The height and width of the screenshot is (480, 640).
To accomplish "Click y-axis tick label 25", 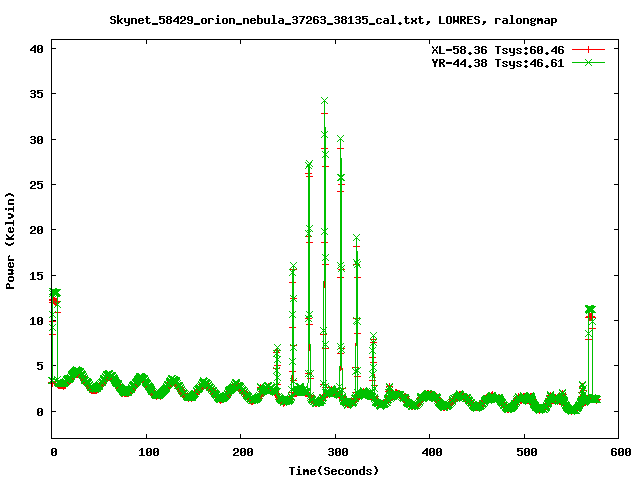I will 36,185.
